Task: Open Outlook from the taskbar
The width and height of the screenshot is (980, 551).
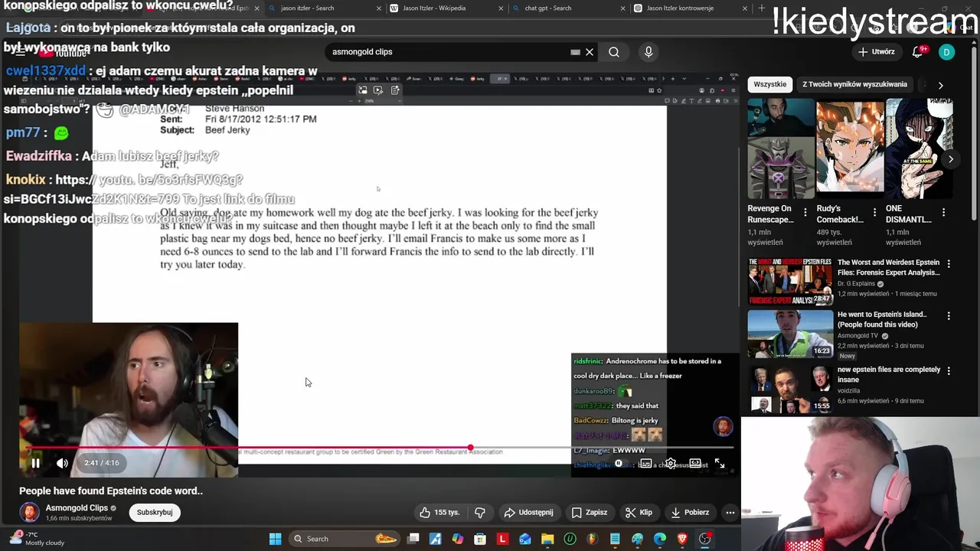Action: tap(525, 539)
